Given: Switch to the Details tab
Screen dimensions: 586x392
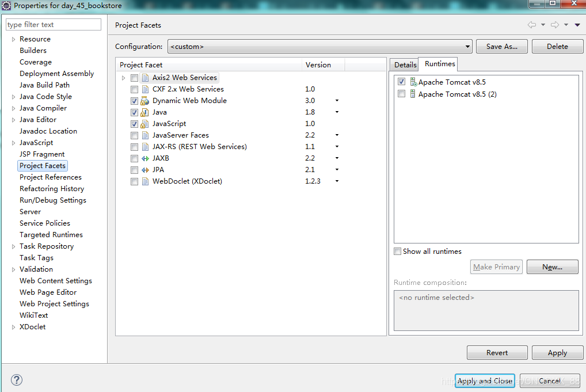Looking at the screenshot, I should tap(405, 64).
